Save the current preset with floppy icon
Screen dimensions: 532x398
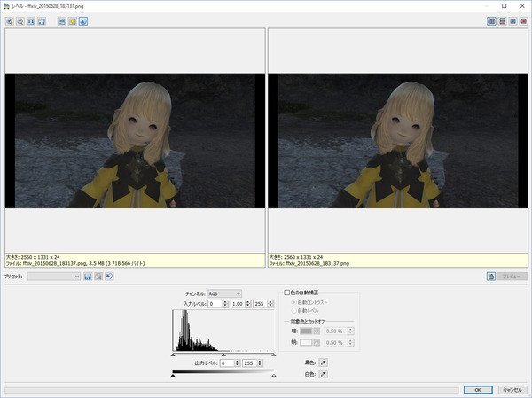(x=88, y=277)
